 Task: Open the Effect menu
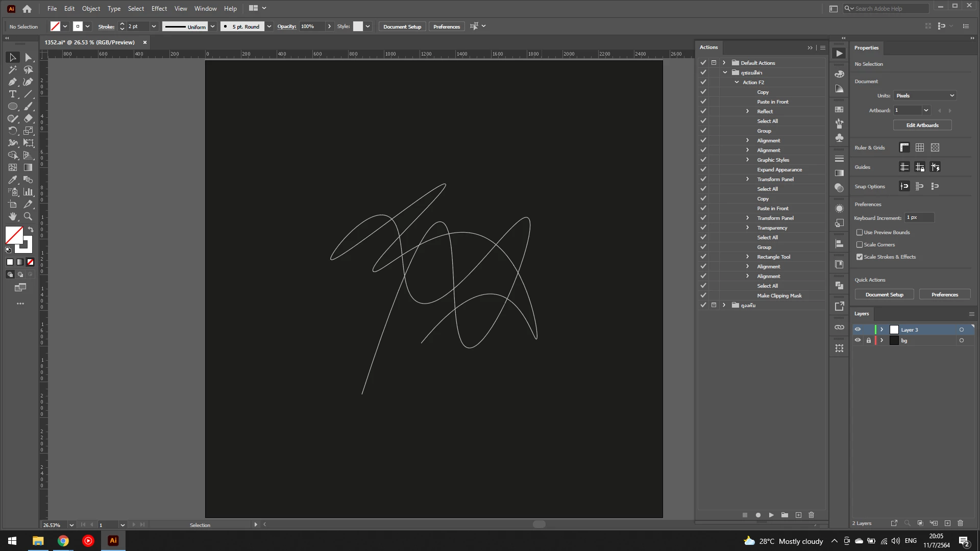(159, 9)
